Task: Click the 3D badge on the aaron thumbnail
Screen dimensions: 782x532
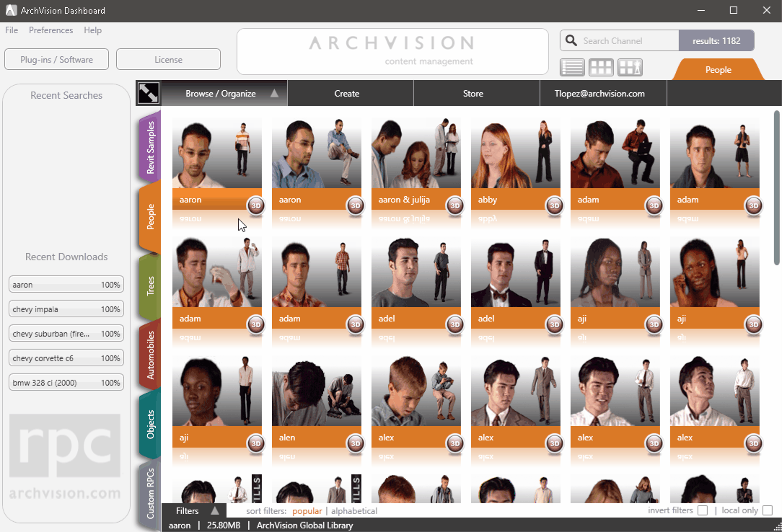Action: coord(255,205)
